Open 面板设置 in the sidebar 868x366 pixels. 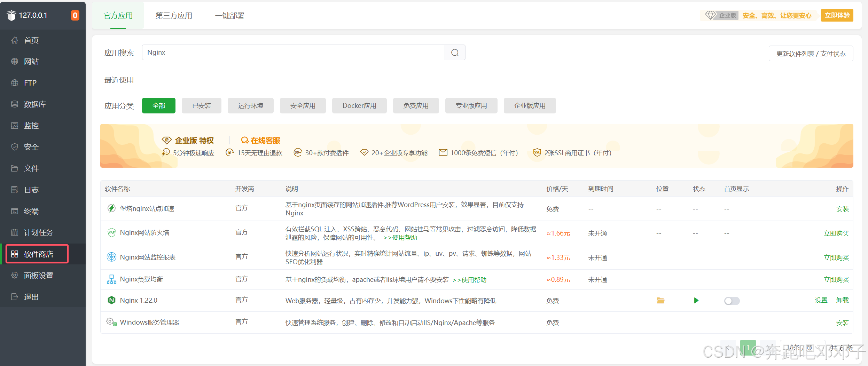click(43, 275)
